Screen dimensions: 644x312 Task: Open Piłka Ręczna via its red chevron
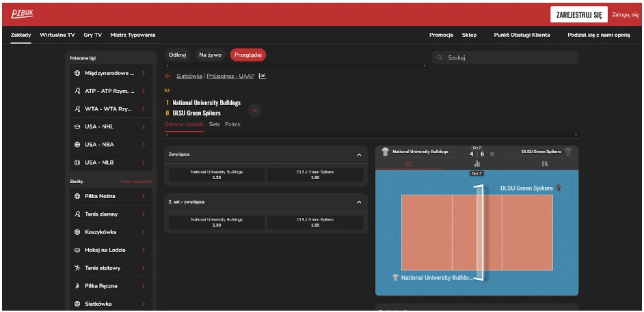click(x=144, y=286)
